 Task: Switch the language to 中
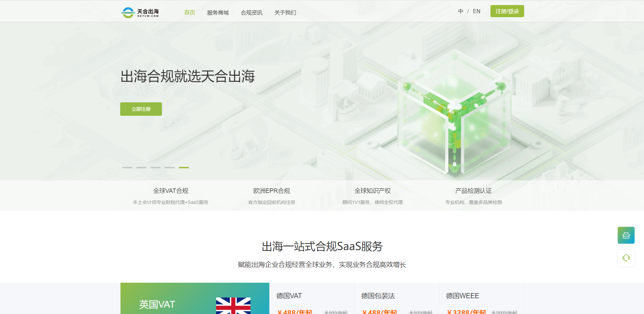click(460, 11)
